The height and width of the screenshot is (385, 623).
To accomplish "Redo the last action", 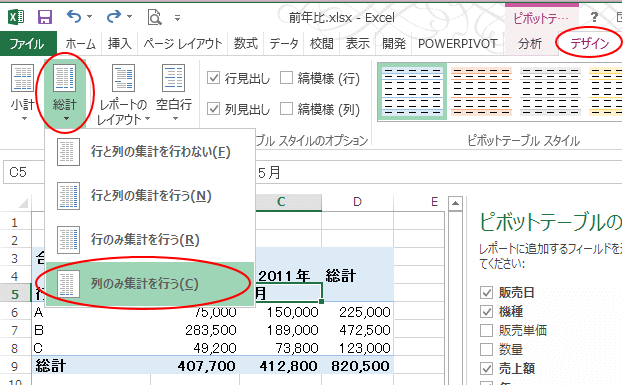I will (114, 17).
